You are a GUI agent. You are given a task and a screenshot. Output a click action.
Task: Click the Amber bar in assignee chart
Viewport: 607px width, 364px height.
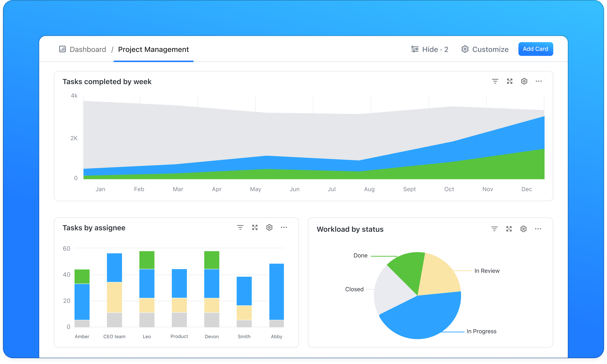tap(82, 298)
